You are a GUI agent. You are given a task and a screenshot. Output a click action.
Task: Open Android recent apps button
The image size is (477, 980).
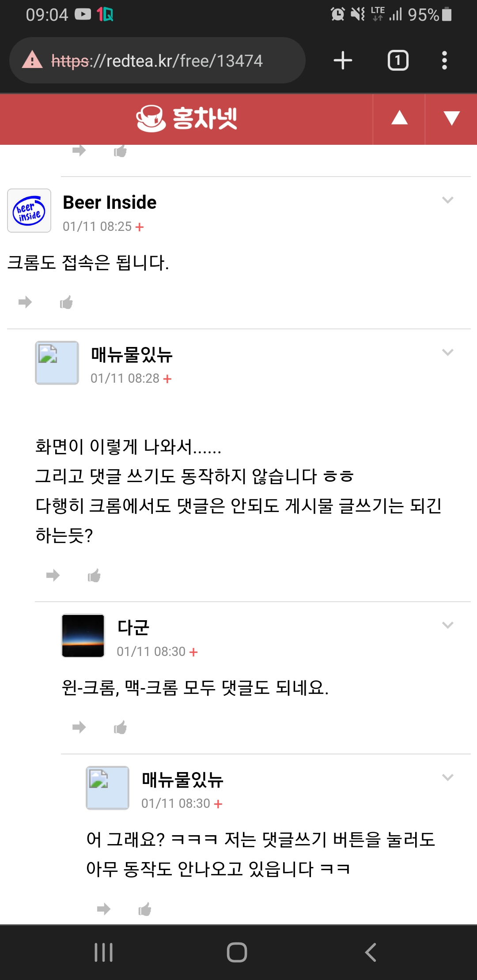pyautogui.click(x=104, y=952)
